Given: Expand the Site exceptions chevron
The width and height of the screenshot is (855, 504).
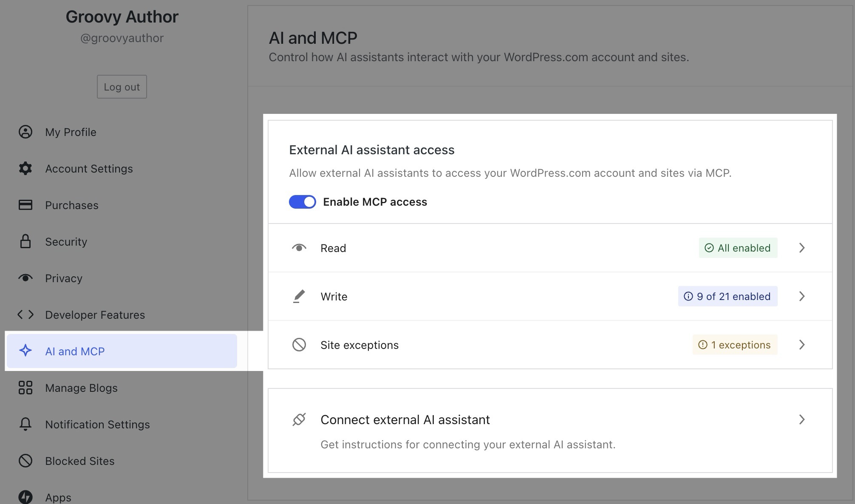Looking at the screenshot, I should point(802,345).
